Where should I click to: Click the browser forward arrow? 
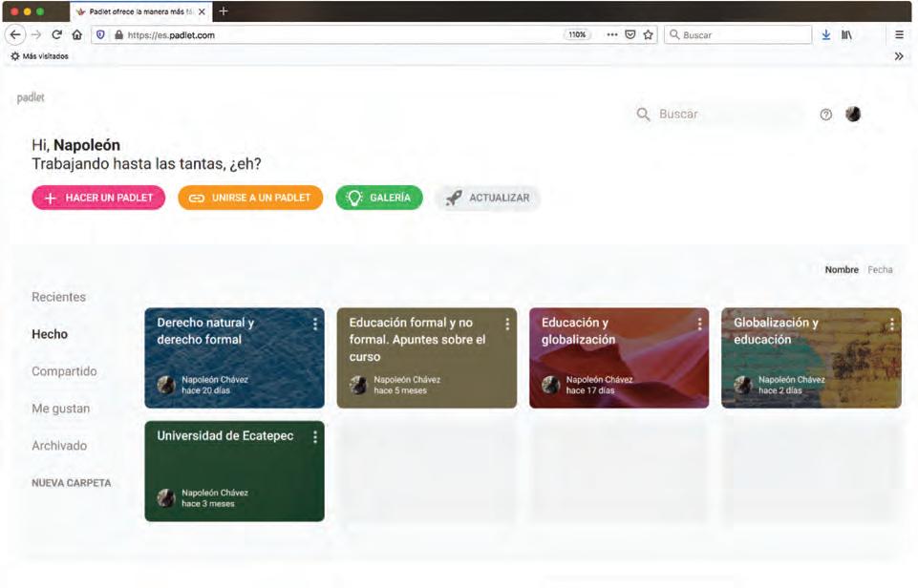click(x=36, y=34)
